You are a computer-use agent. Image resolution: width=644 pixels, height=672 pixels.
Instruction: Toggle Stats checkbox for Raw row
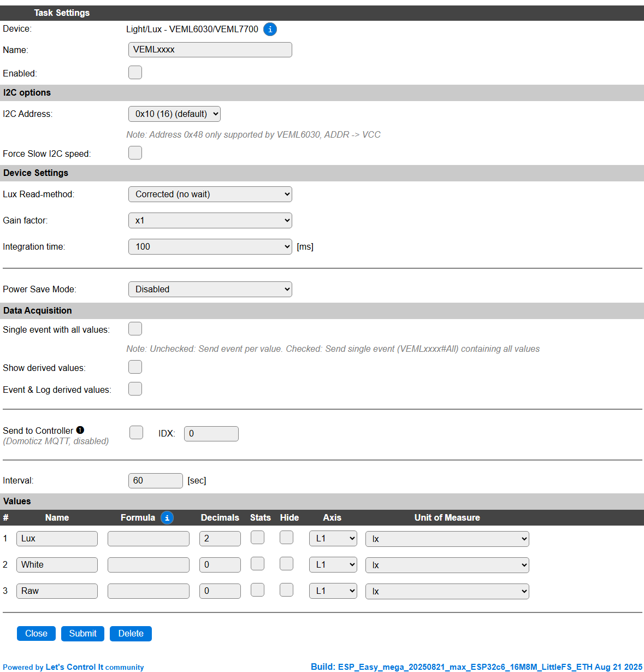tap(258, 590)
